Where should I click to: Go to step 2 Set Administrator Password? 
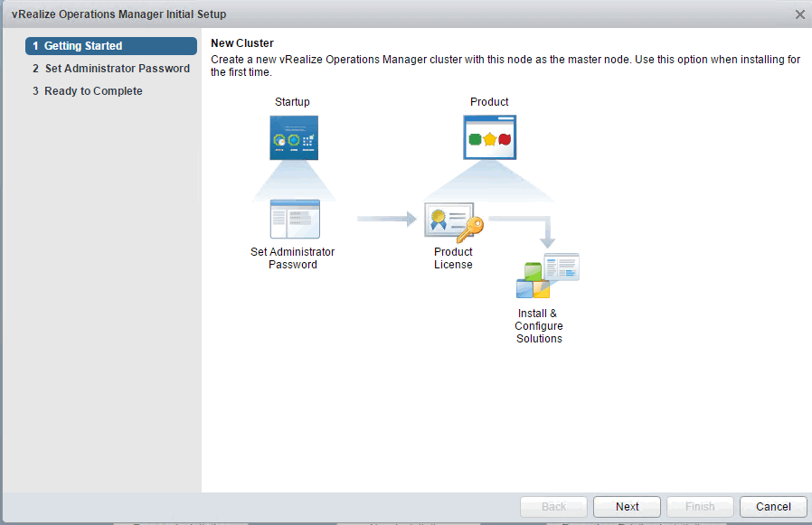tap(111, 69)
